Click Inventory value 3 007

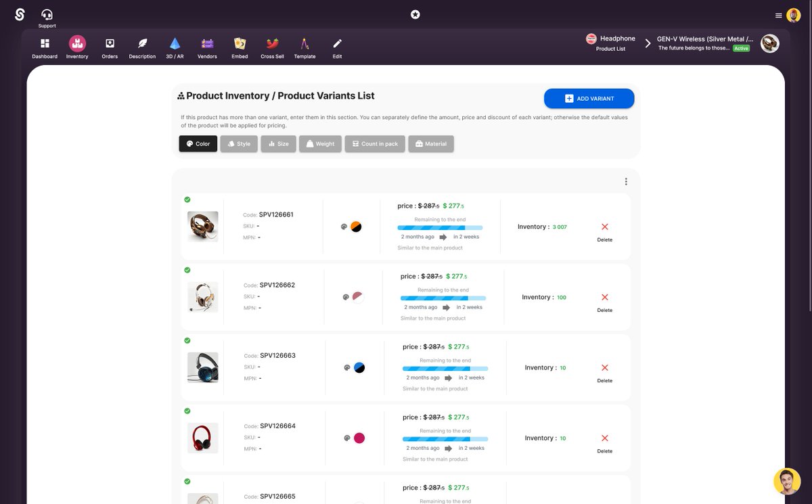[x=560, y=227]
